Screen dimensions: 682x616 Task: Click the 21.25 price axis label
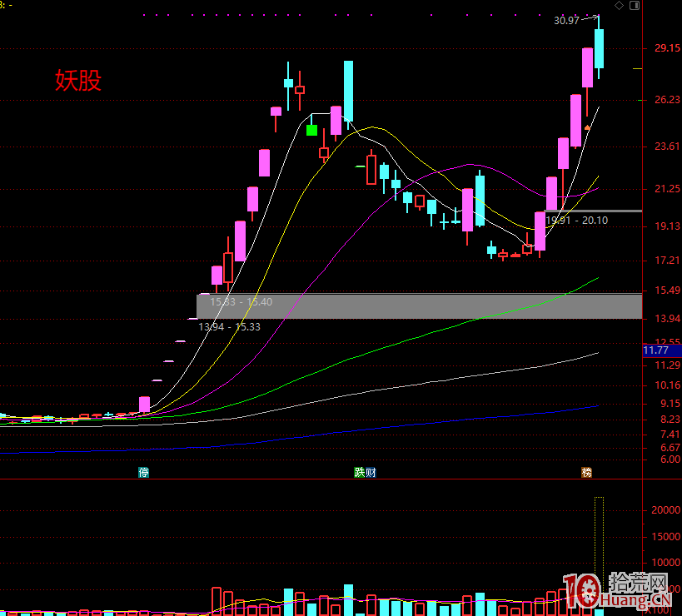(667, 189)
